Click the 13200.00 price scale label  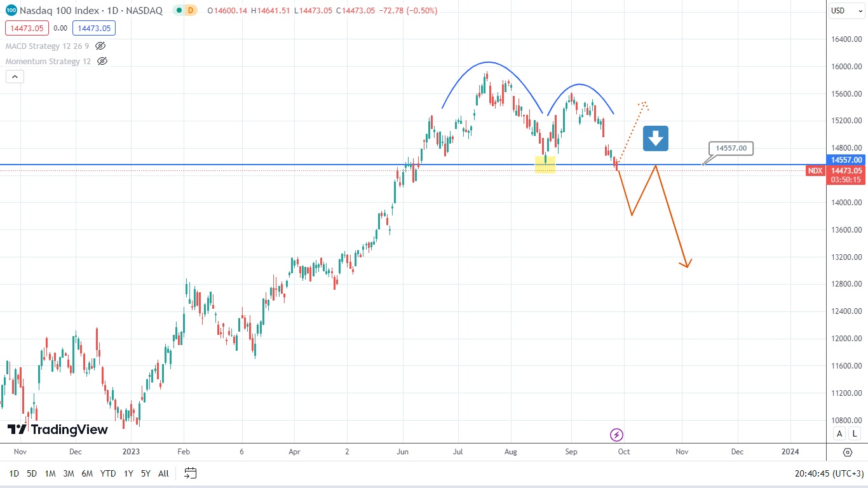(x=845, y=257)
